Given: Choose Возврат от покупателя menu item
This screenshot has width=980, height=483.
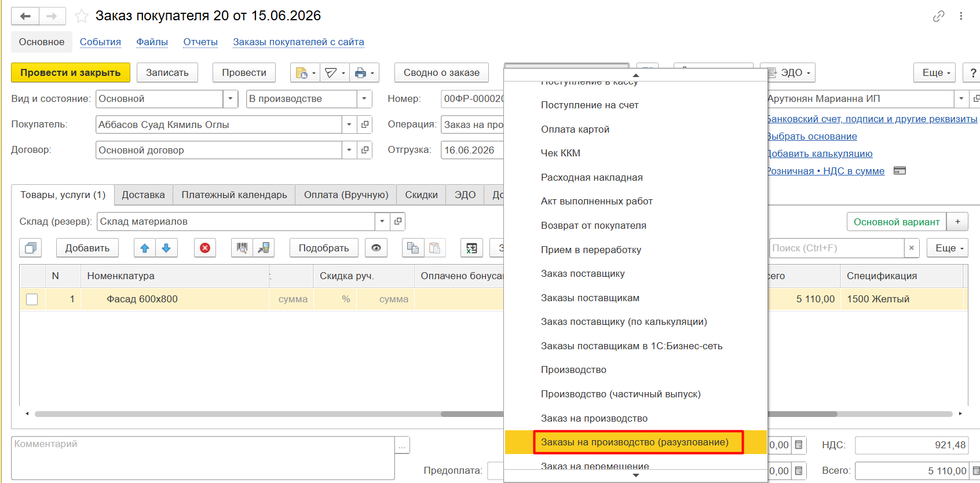Looking at the screenshot, I should pyautogui.click(x=635, y=225).
